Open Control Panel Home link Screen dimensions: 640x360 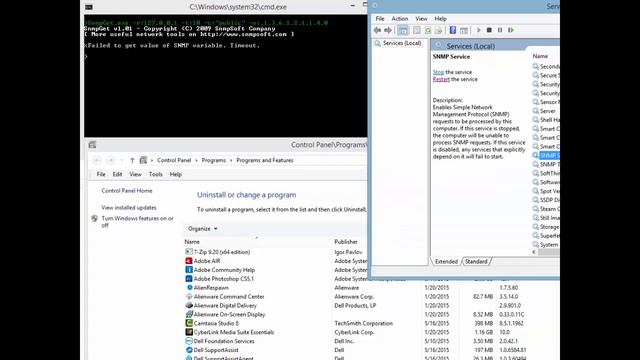click(127, 191)
